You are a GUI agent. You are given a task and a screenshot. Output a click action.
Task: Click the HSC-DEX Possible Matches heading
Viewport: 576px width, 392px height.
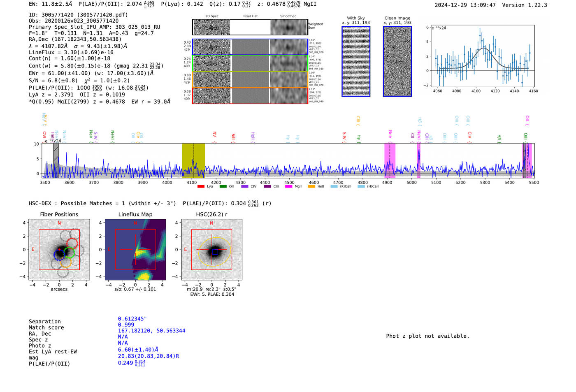102,204
